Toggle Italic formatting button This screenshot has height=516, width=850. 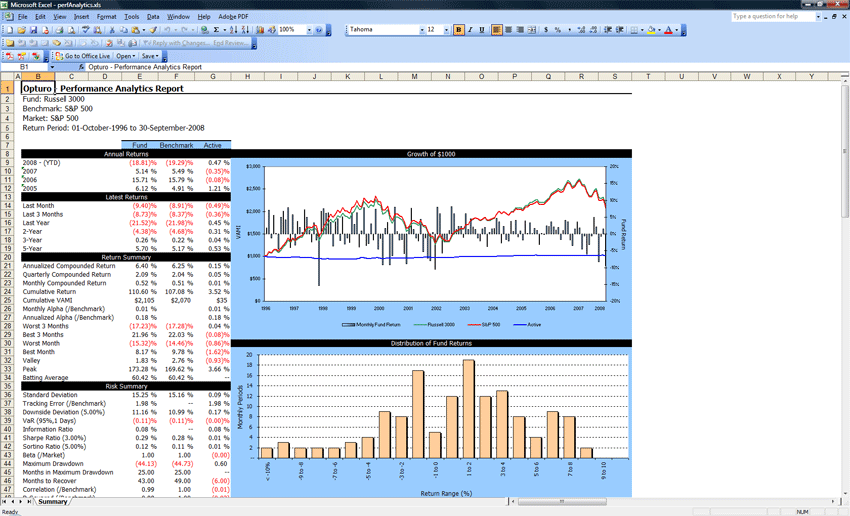tap(470, 30)
